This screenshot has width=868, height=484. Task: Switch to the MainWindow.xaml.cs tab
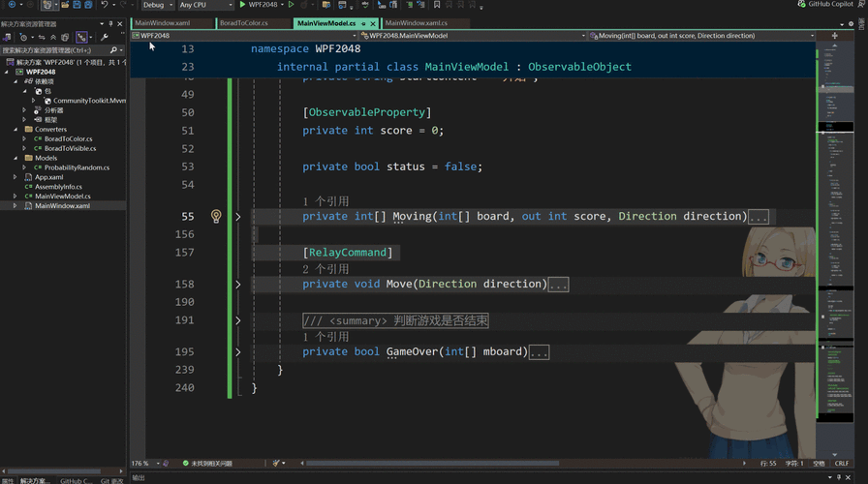[x=416, y=23]
